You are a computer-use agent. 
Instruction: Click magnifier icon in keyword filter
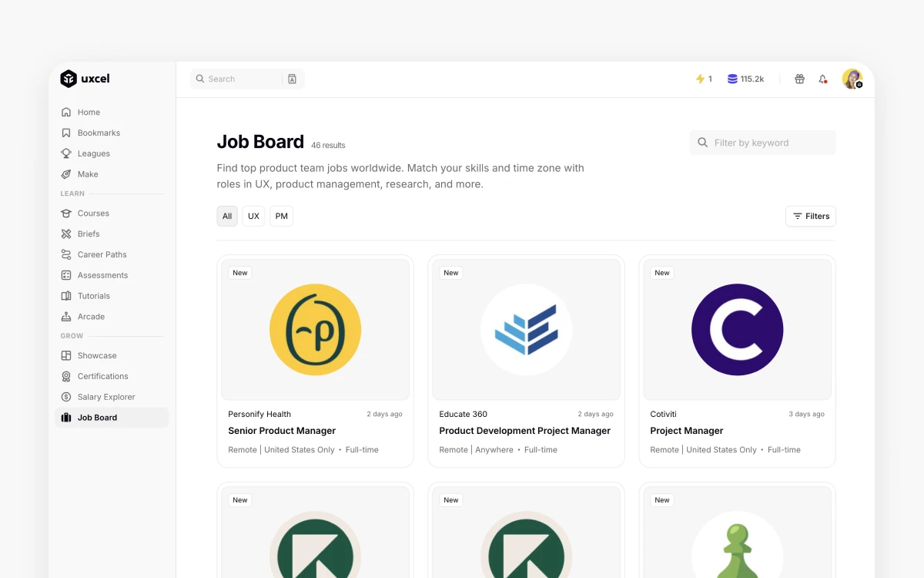pyautogui.click(x=702, y=143)
